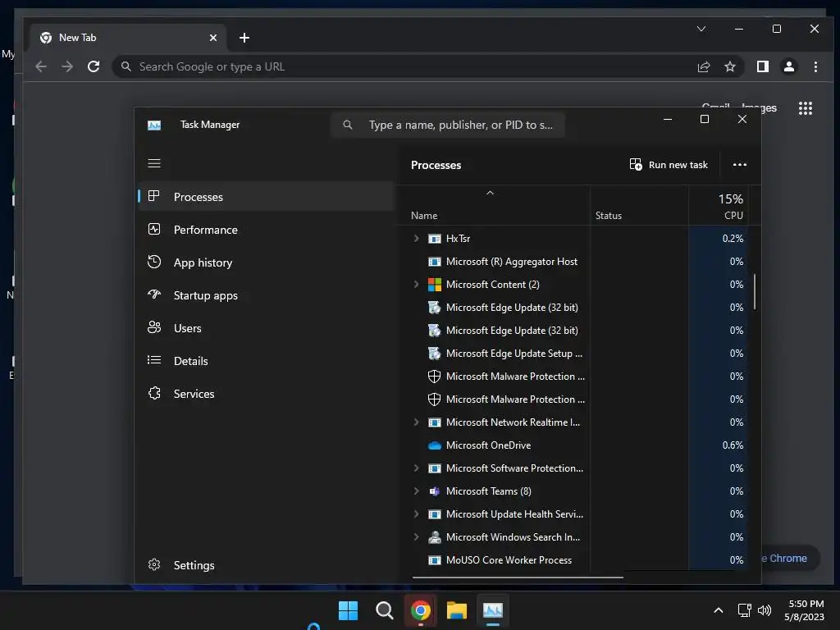This screenshot has width=840, height=630.
Task: Click Task Manager icon in taskbar
Action: (493, 610)
